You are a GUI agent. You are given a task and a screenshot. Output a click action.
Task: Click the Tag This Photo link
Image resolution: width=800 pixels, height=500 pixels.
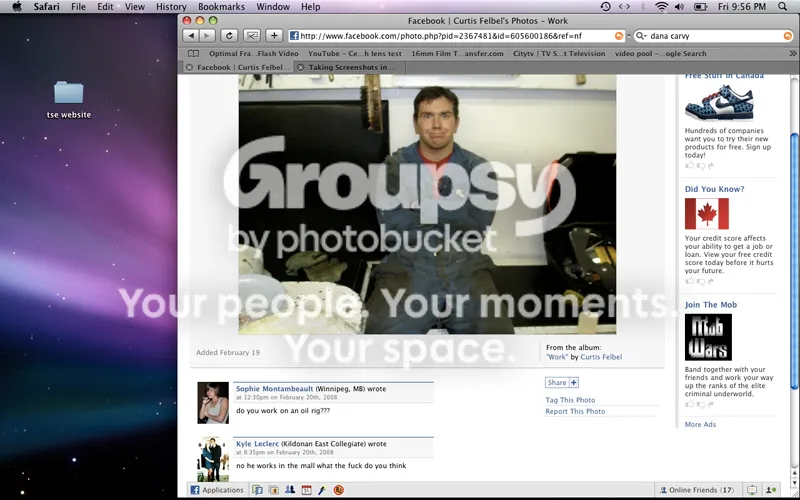[x=570, y=400]
